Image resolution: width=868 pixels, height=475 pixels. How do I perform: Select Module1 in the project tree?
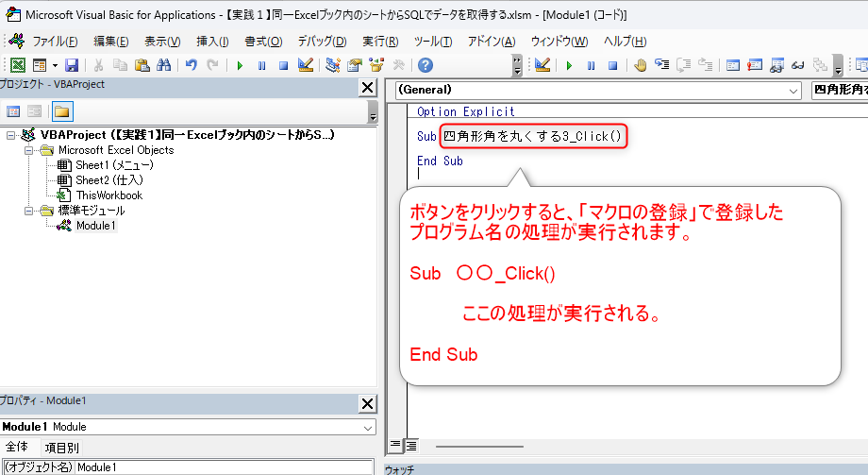click(96, 226)
